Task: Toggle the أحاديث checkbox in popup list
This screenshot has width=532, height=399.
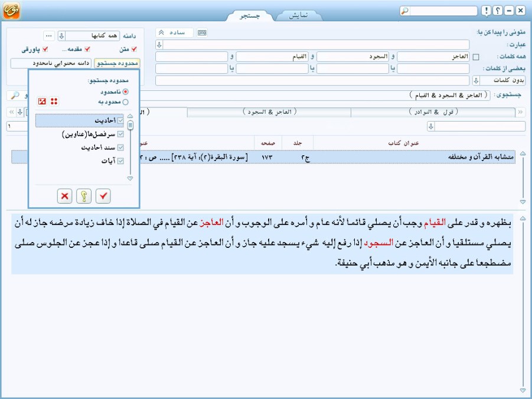Action: coord(120,120)
